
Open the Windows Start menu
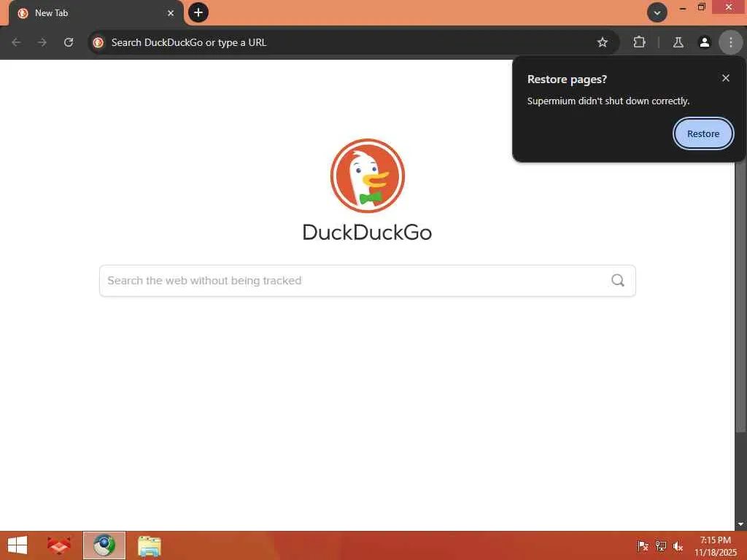[18, 545]
